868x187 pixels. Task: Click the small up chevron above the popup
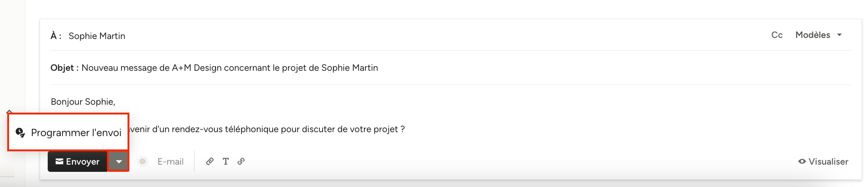point(9,112)
